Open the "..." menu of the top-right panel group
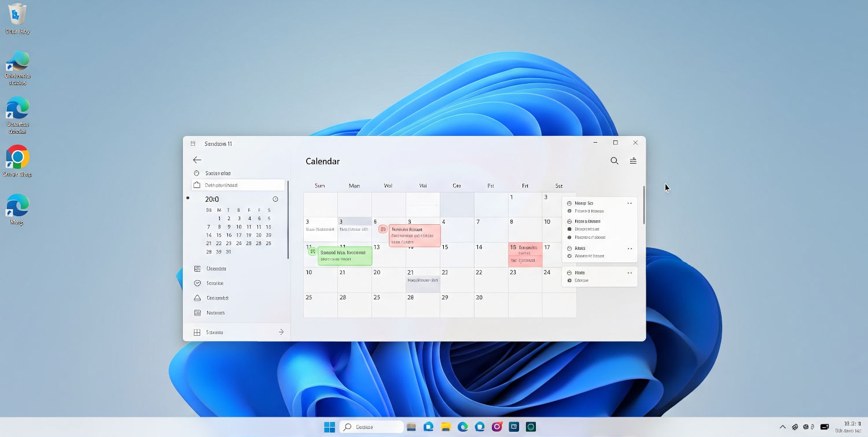The width and height of the screenshot is (868, 437). [x=629, y=203]
